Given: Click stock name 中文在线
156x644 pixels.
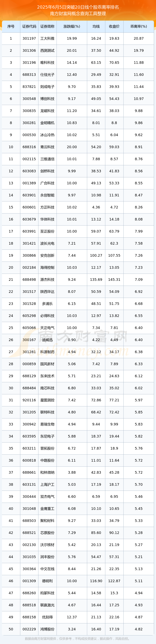Looking at the screenshot, I should [47, 569].
